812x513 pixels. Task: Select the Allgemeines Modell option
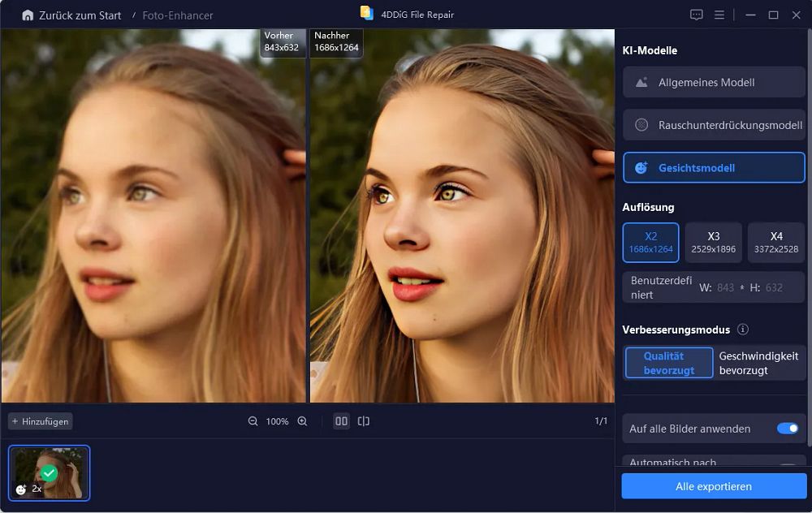click(714, 82)
